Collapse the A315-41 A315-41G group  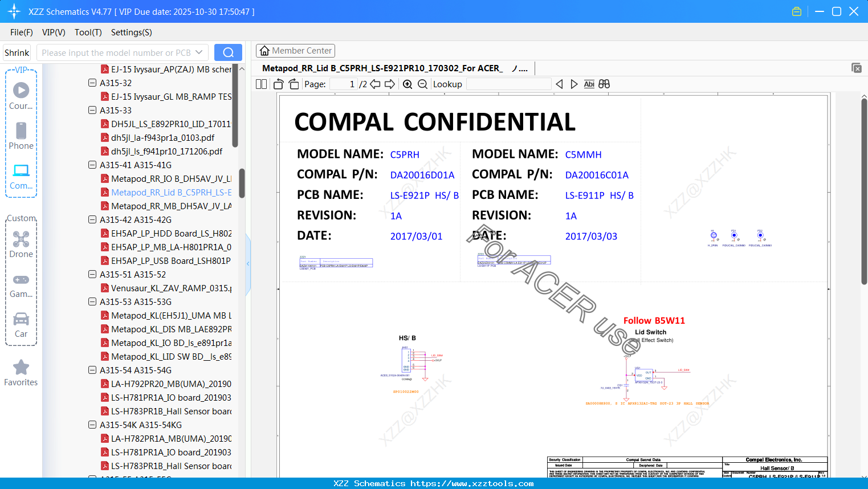92,165
